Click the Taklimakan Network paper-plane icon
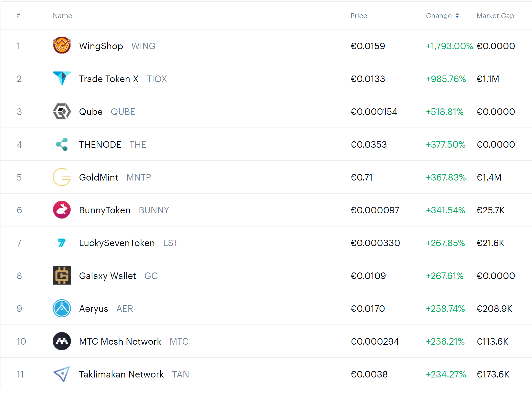Image resolution: width=532 pixels, height=404 pixels. (x=62, y=374)
